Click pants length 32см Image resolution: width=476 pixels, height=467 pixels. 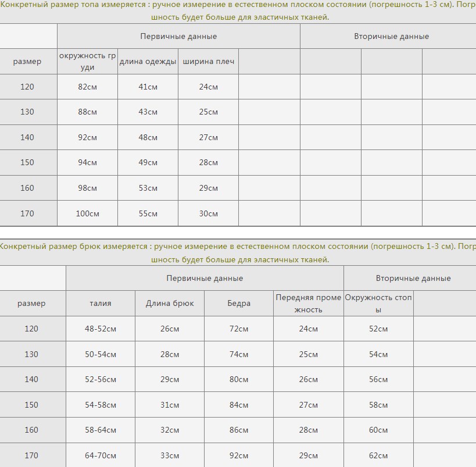170,430
